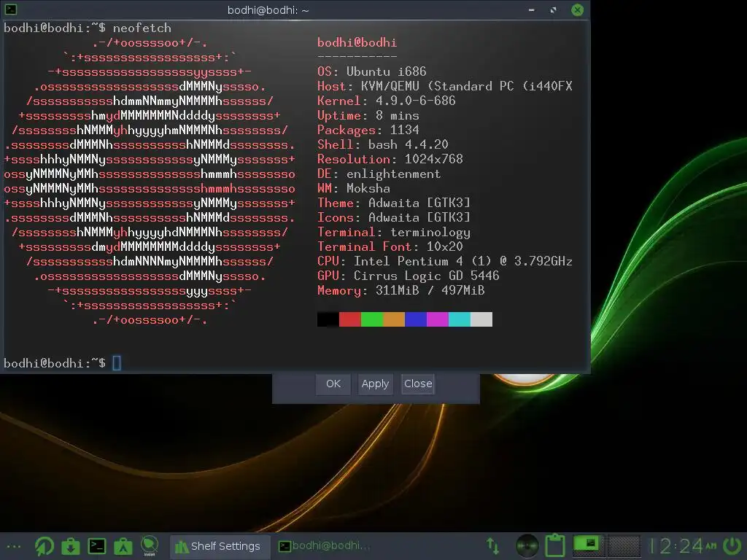The width and height of the screenshot is (747, 560).
Task: Click Close in Shelf Settings dialog
Action: coord(418,384)
